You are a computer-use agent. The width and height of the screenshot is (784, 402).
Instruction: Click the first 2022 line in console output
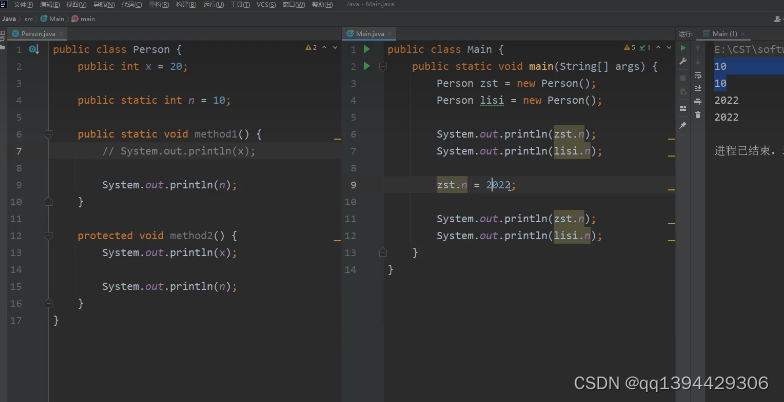click(x=726, y=100)
